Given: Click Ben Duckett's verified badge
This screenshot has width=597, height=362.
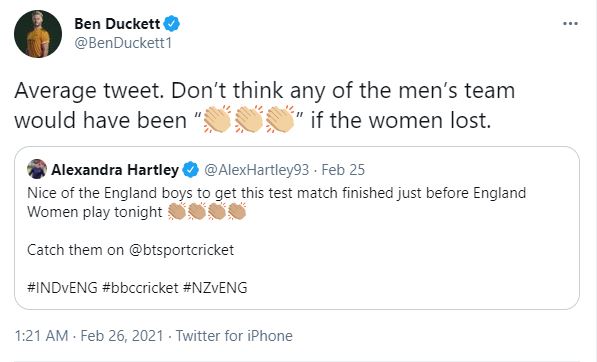Looking at the screenshot, I should [x=172, y=24].
